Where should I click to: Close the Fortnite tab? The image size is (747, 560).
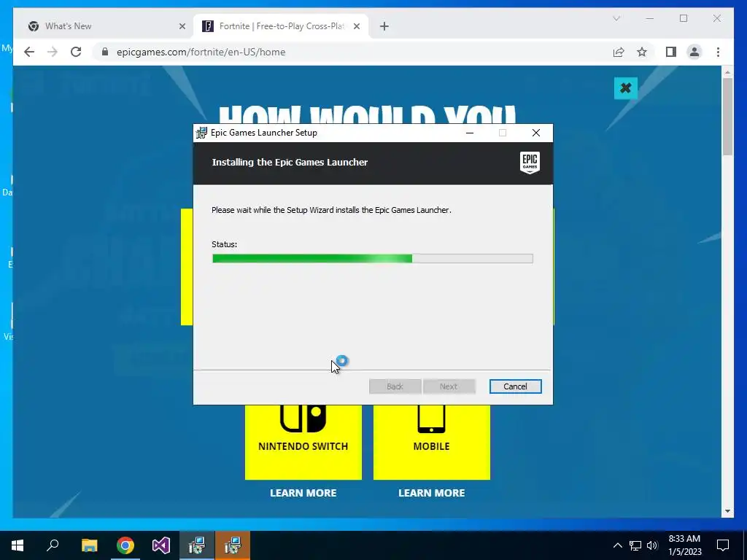357,26
